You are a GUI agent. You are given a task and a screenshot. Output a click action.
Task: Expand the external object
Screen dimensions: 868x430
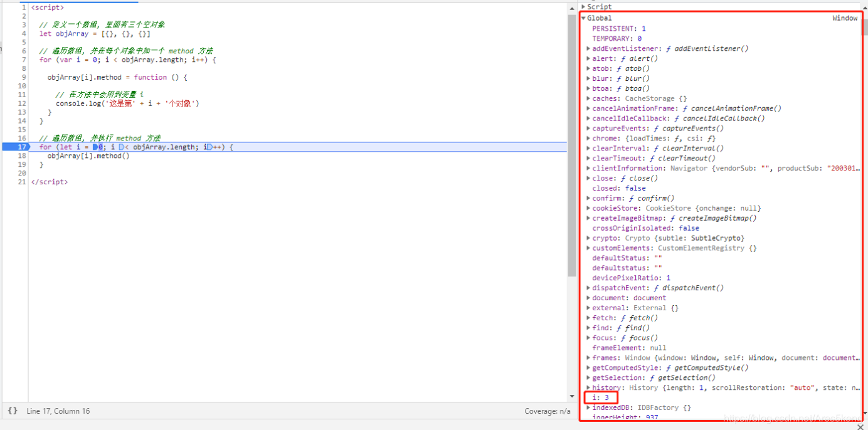click(x=588, y=308)
